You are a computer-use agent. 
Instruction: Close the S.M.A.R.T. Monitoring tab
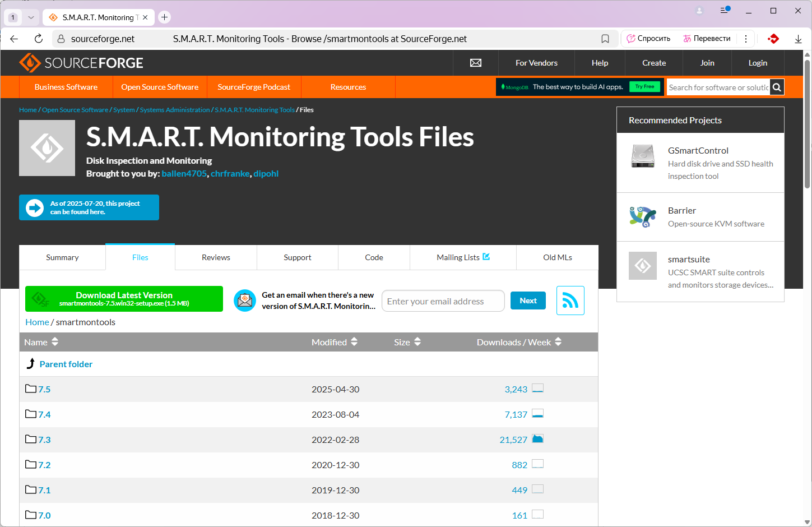(145, 17)
